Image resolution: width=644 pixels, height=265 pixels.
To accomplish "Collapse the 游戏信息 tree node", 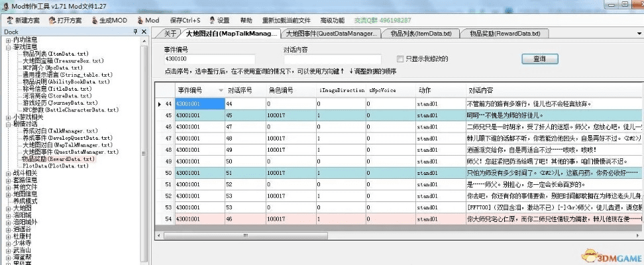I will 9,47.
